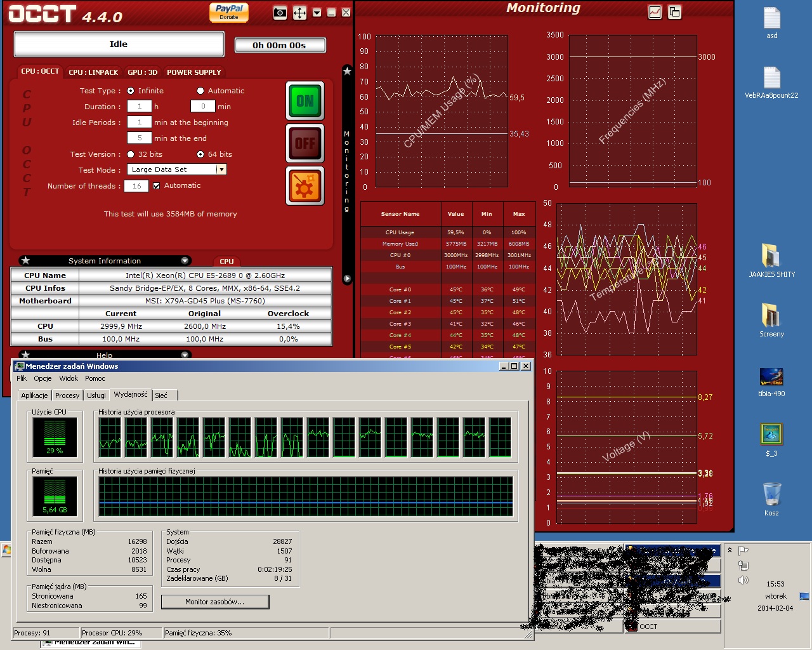Open the Opcje menu in Task Manager

click(x=43, y=378)
